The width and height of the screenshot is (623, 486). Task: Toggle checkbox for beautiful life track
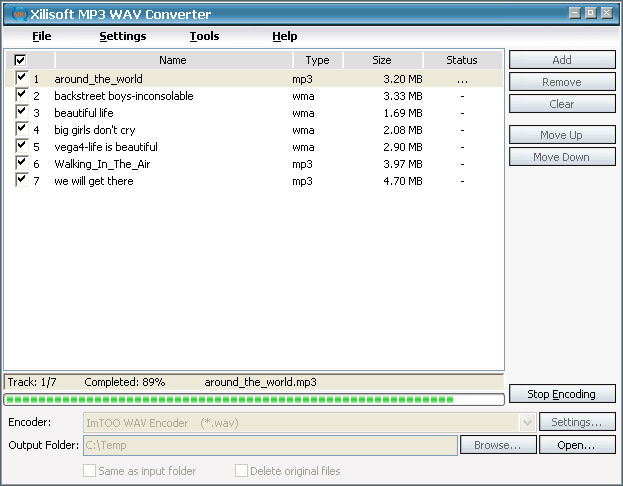point(21,112)
